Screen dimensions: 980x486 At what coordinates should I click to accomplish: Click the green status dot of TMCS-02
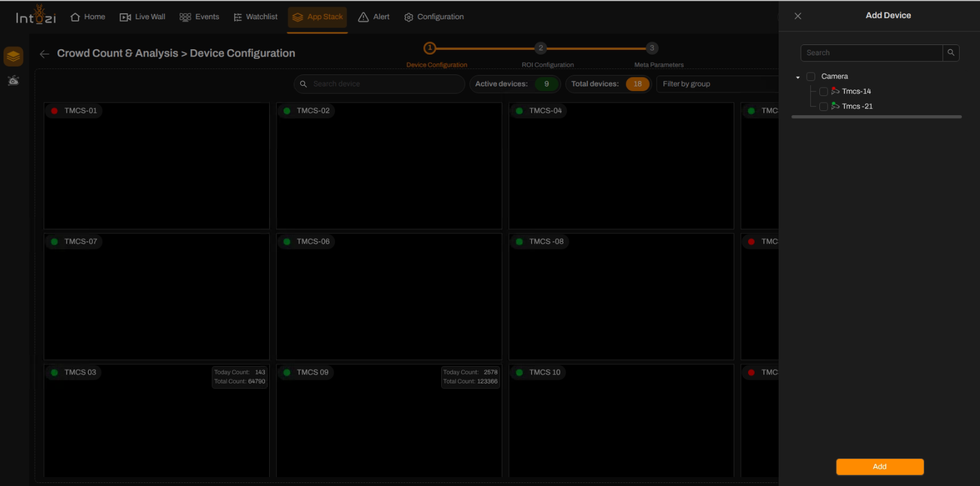[x=287, y=111]
